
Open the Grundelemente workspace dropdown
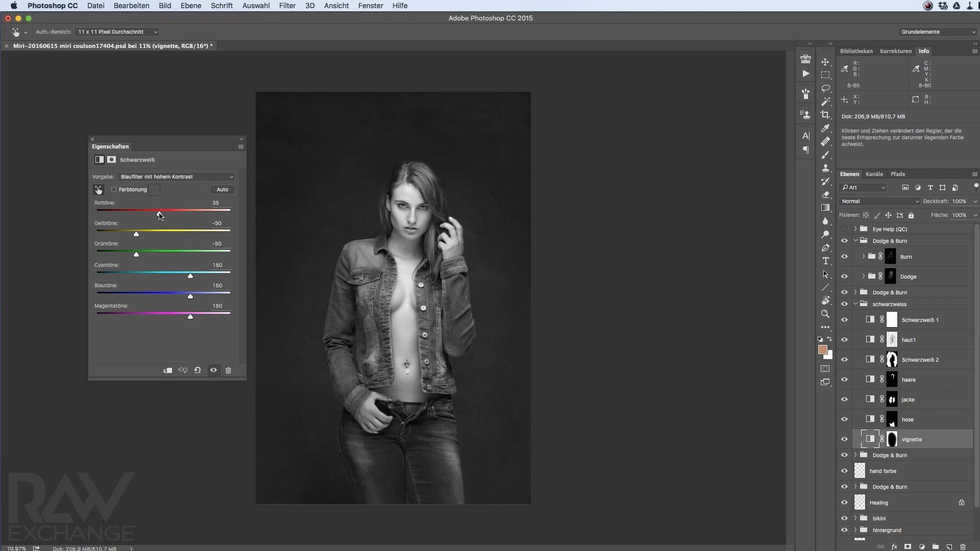[x=938, y=32]
